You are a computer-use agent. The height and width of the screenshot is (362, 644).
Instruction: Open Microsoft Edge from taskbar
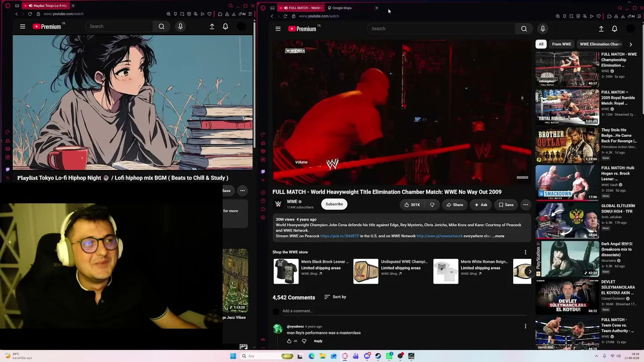(311, 356)
